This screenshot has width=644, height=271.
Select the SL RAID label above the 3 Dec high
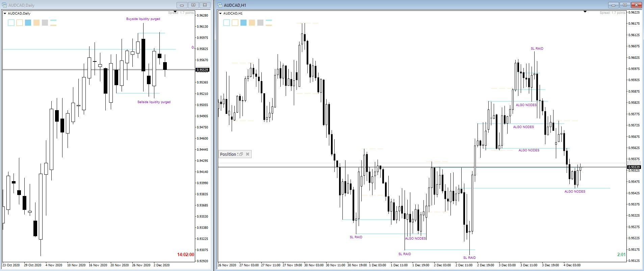tap(537, 49)
